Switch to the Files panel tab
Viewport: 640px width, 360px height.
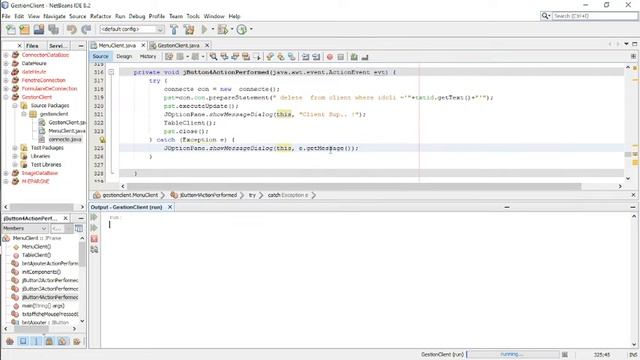point(32,46)
